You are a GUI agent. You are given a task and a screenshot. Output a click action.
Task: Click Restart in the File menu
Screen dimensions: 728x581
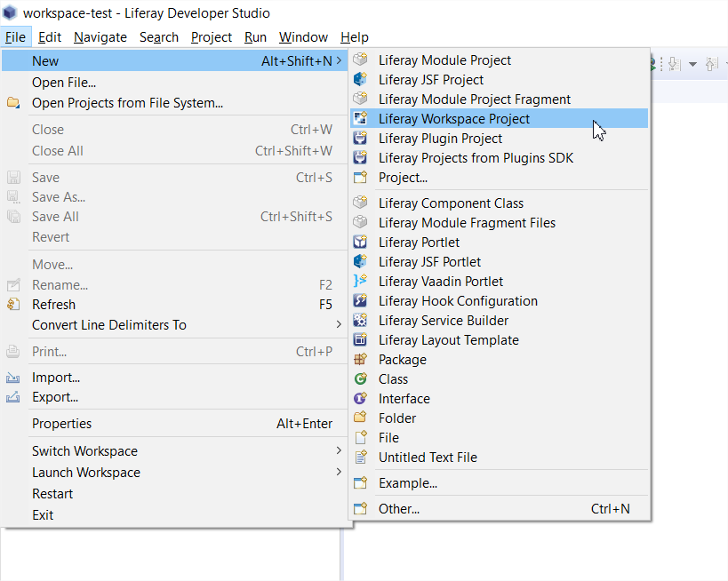[x=52, y=494]
